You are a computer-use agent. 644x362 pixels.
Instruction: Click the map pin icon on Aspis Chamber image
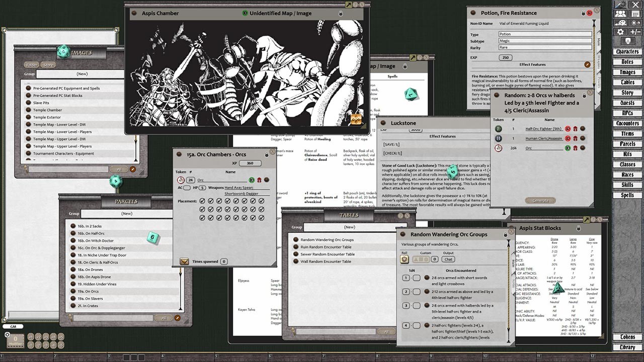[355, 119]
